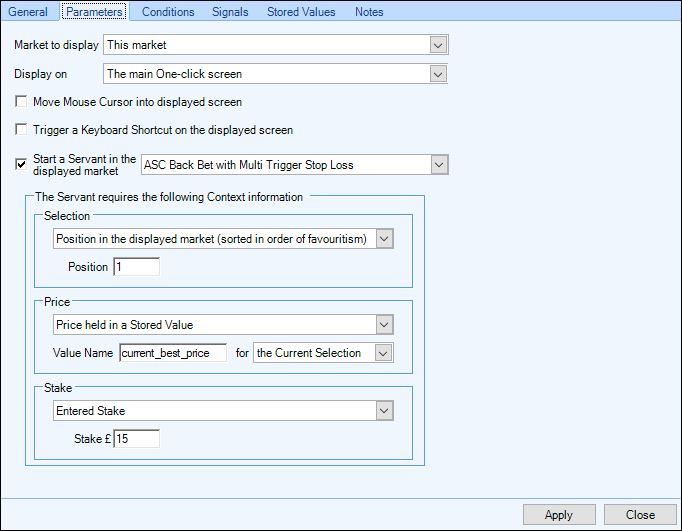The width and height of the screenshot is (682, 531).
Task: Uncheck Start a Servant in displayed market
Action: [x=21, y=164]
